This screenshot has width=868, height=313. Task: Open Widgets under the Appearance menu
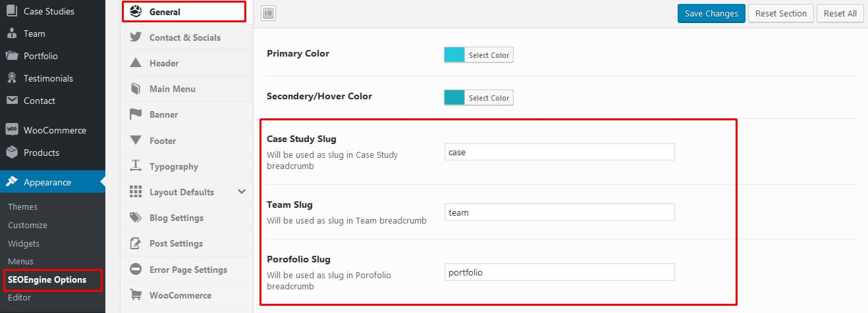[24, 243]
